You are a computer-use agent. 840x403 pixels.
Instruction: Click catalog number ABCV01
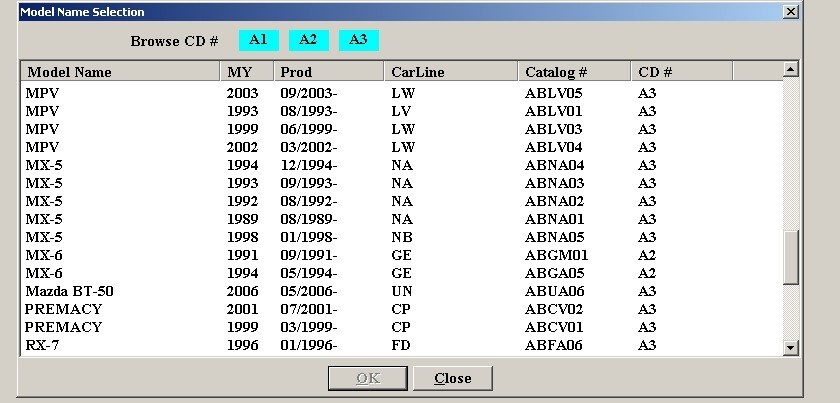[x=554, y=327]
